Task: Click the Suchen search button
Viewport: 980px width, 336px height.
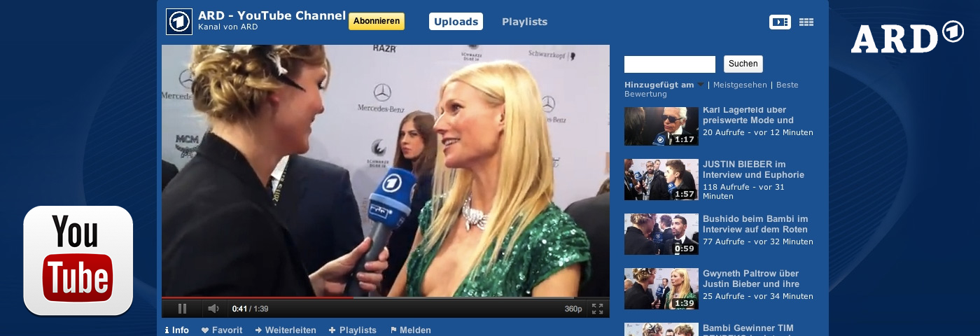Action: 743,64
